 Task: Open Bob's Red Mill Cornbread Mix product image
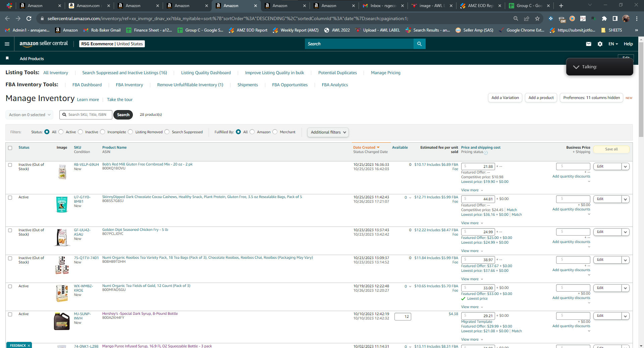[62, 172]
